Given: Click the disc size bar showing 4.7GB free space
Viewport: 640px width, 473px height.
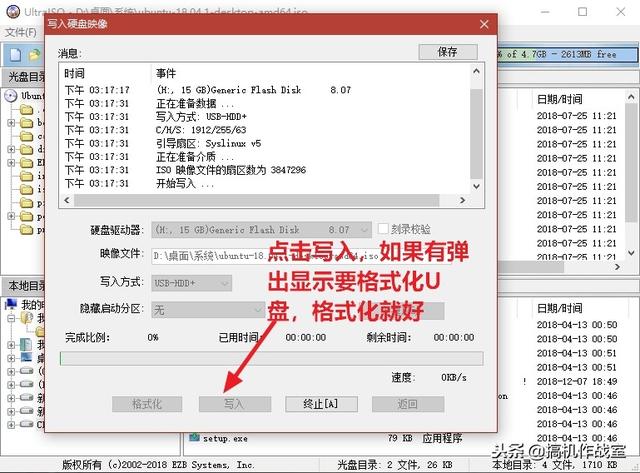Looking at the screenshot, I should (x=567, y=54).
